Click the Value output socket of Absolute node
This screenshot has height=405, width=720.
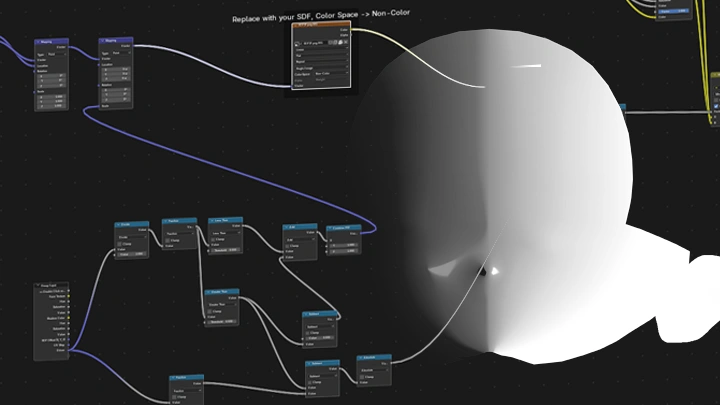(x=392, y=363)
